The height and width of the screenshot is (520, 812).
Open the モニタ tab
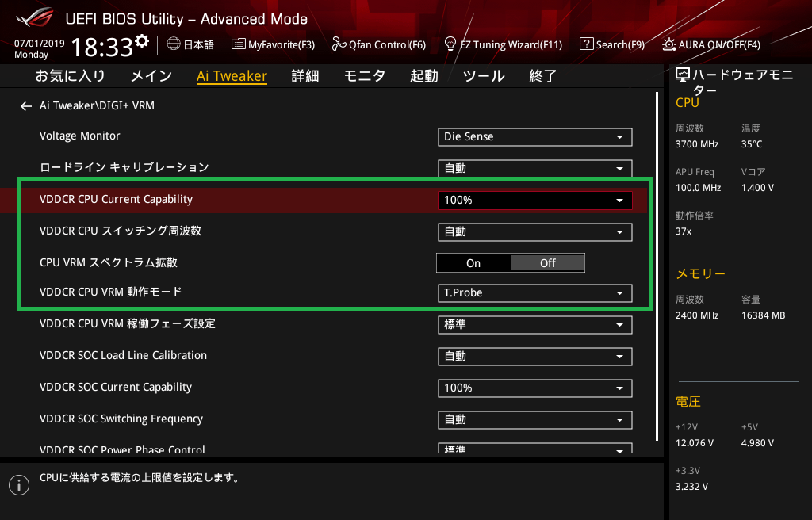(364, 76)
